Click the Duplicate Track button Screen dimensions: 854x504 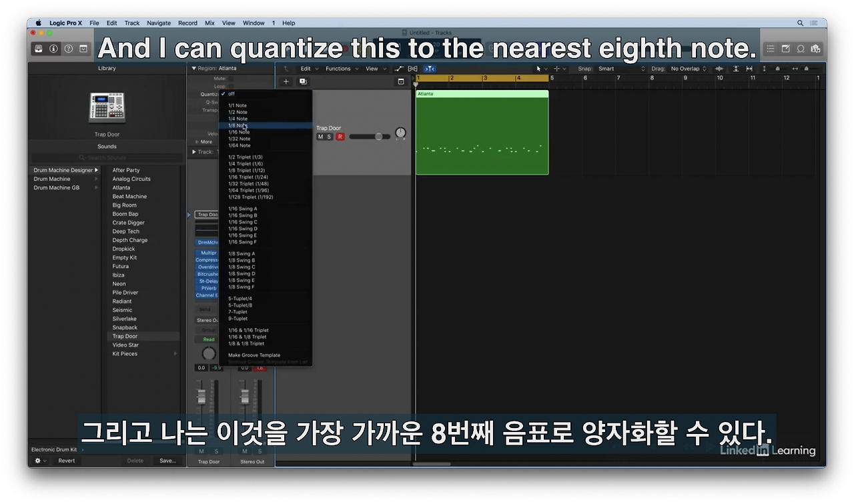[303, 81]
